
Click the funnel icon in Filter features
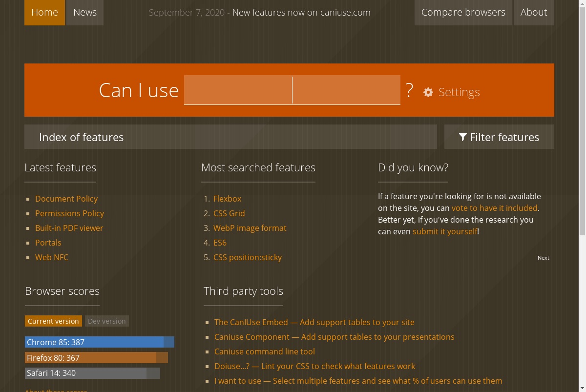463,137
